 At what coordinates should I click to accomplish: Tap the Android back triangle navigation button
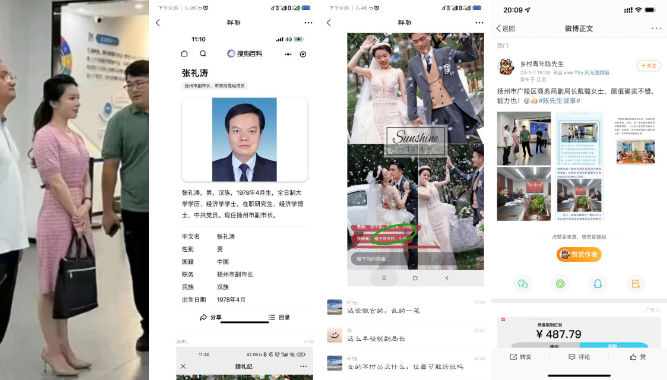[x=447, y=278]
